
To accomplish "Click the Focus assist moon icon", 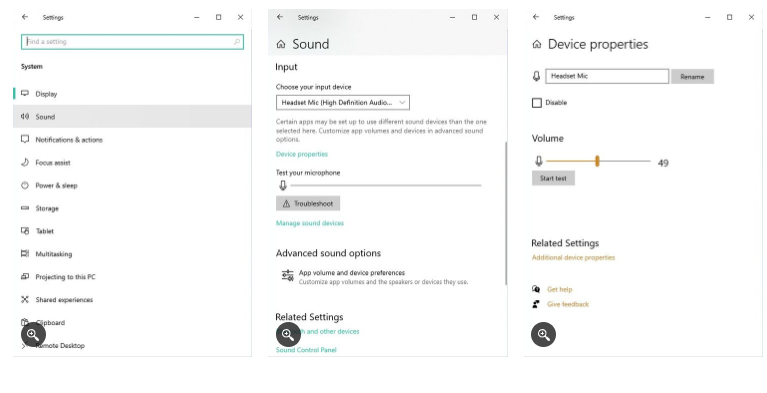I will pyautogui.click(x=25, y=162).
